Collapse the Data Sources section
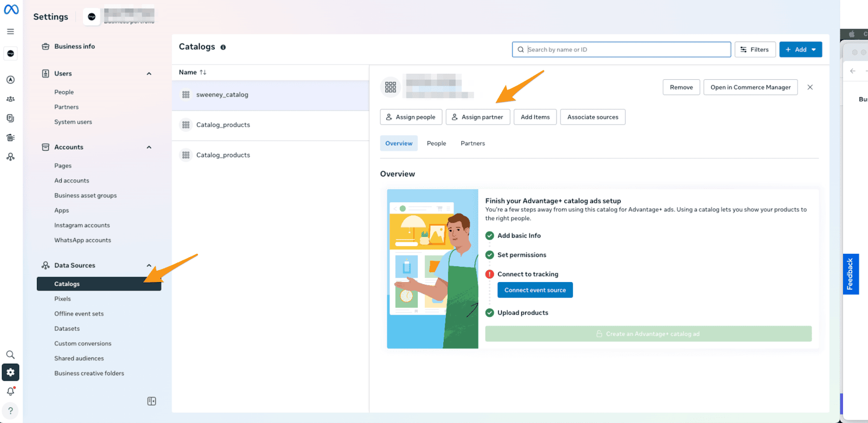868x423 pixels. click(149, 266)
